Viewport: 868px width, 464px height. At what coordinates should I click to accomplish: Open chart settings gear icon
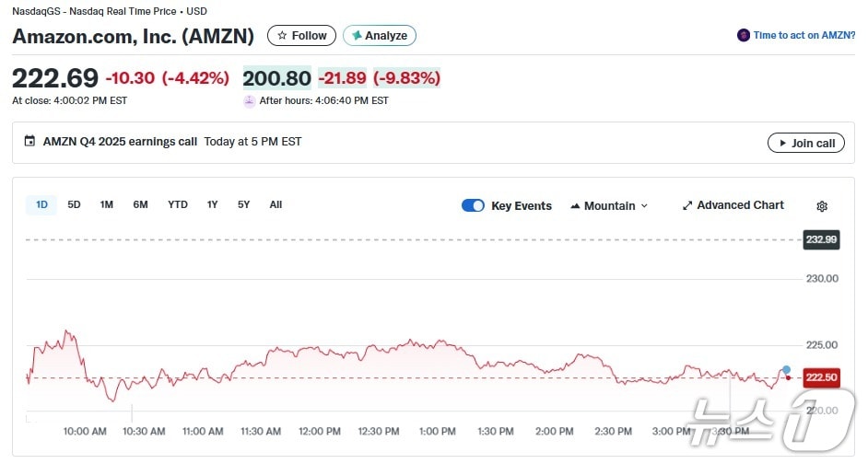[822, 206]
